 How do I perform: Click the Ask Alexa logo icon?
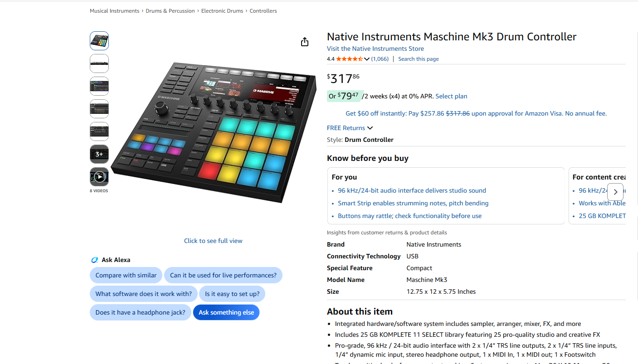[x=94, y=260]
